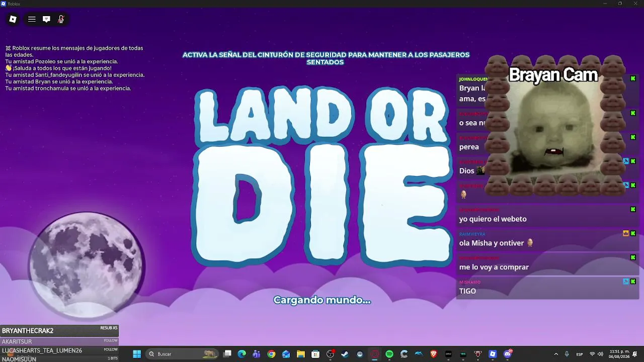This screenshot has height=362, width=644.
Task: Click the 'TIGO' chat message
Action: [x=467, y=291]
